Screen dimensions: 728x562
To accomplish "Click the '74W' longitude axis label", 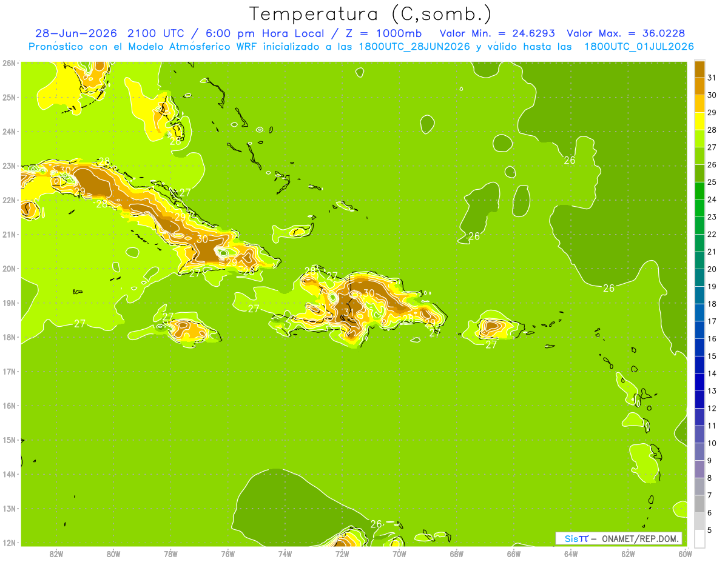I will [285, 554].
